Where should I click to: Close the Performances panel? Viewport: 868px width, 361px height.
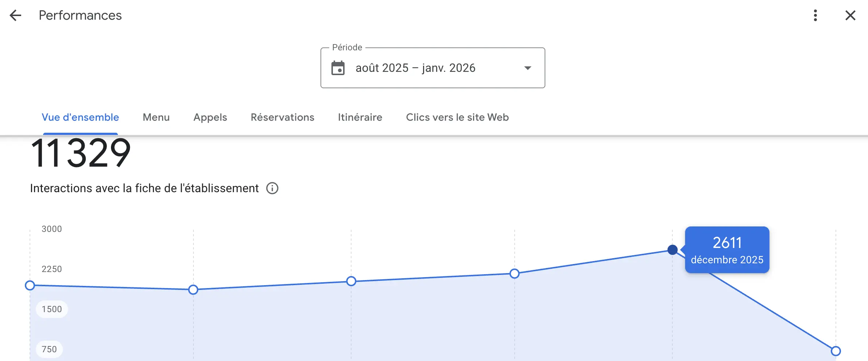tap(850, 15)
